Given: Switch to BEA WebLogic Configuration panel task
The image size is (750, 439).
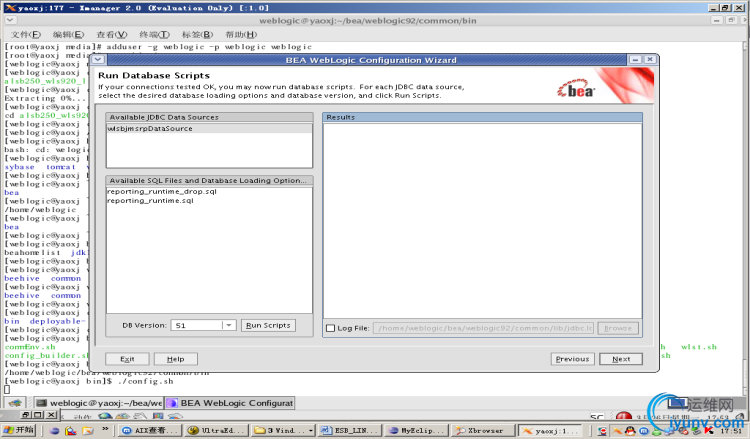Looking at the screenshot, I should pyautogui.click(x=230, y=403).
